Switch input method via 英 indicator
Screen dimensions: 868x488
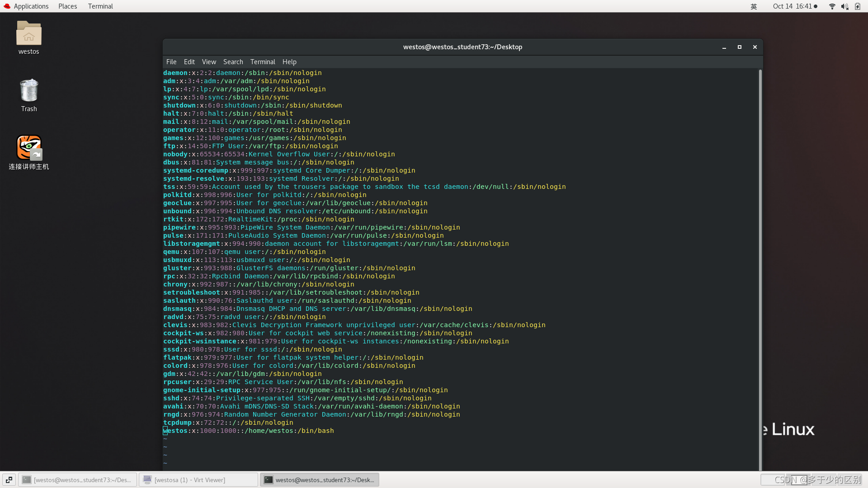pos(754,6)
